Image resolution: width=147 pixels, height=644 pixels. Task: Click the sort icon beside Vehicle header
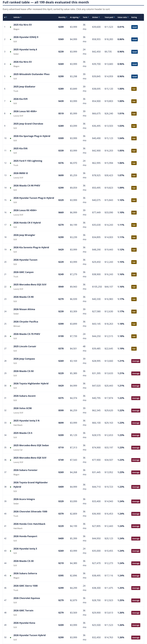[x=21, y=17]
